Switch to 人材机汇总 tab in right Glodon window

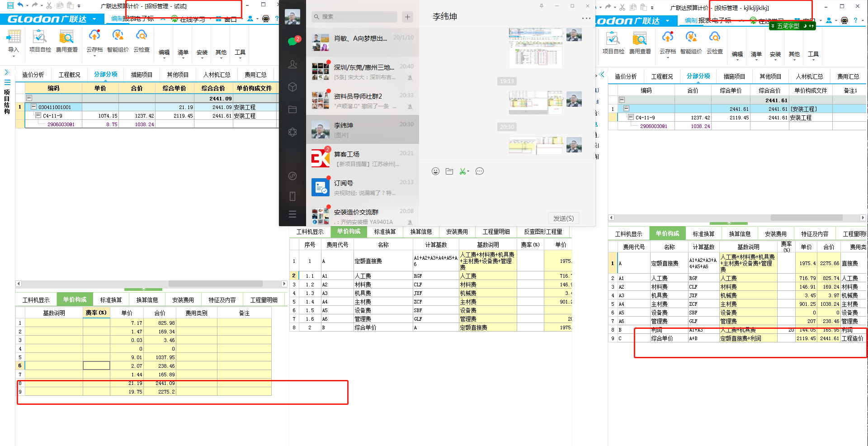coord(809,76)
